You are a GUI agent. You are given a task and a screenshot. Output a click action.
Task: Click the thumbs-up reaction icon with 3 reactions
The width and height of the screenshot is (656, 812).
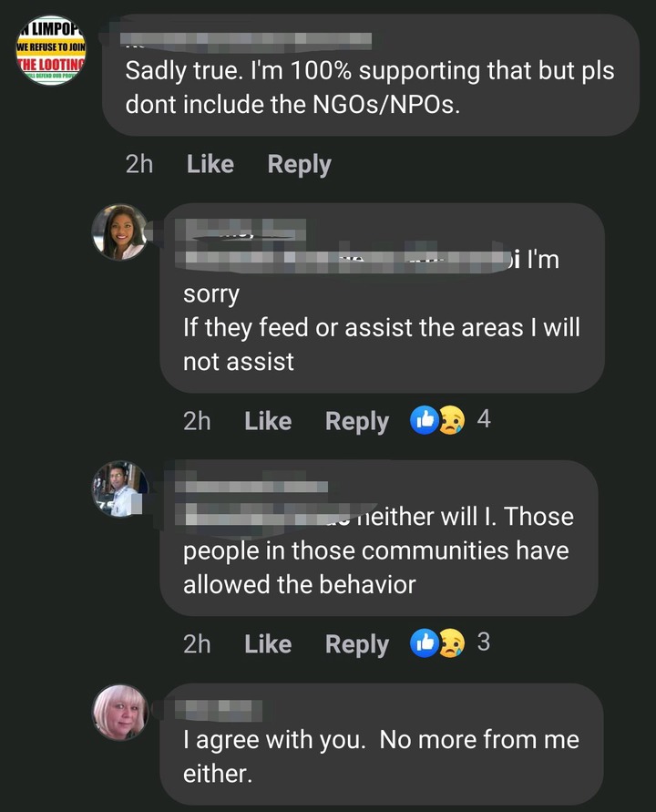click(x=425, y=643)
